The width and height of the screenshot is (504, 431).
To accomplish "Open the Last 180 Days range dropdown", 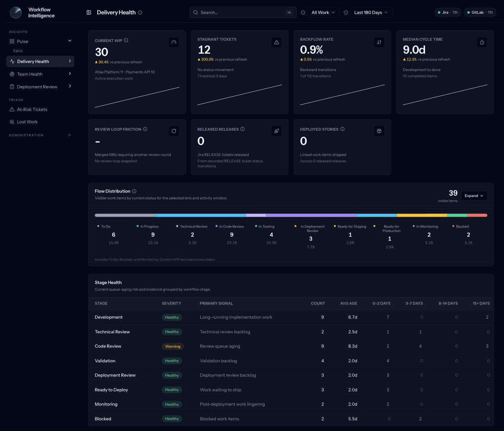I will (x=371, y=12).
